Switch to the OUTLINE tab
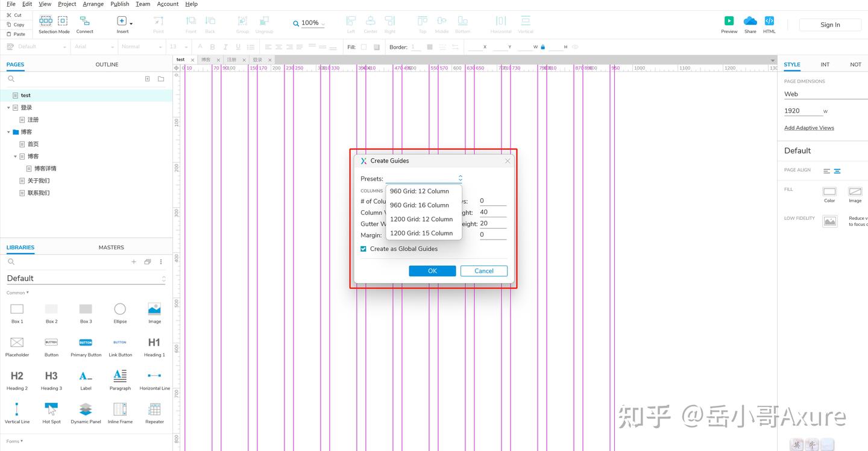This screenshot has height=451, width=868. 107,64
